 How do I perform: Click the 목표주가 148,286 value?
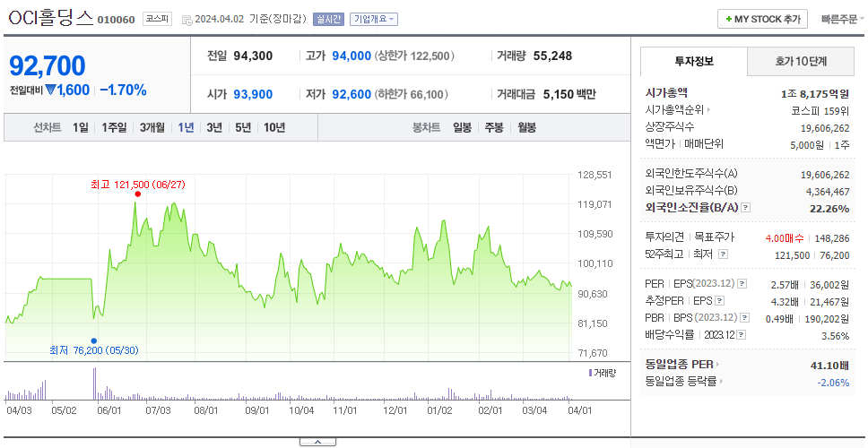[x=831, y=238]
